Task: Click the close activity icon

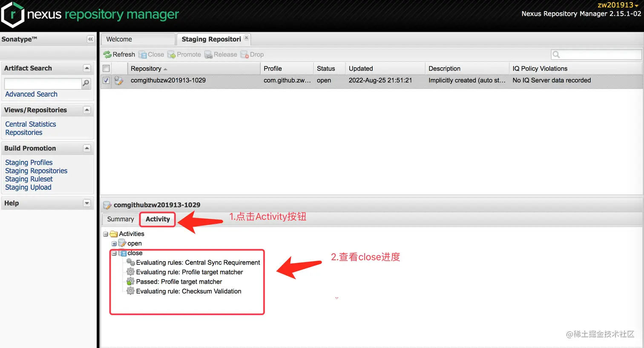Action: tap(123, 253)
